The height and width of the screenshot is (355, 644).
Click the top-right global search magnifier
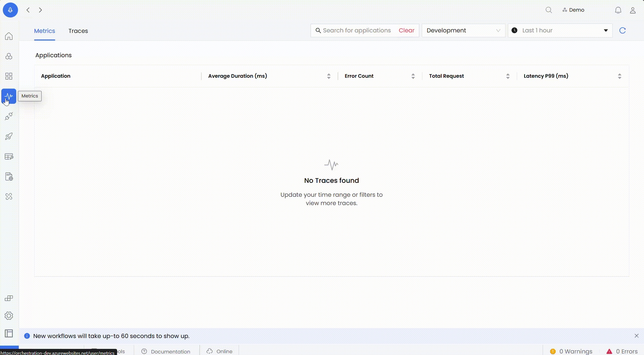coord(549,10)
